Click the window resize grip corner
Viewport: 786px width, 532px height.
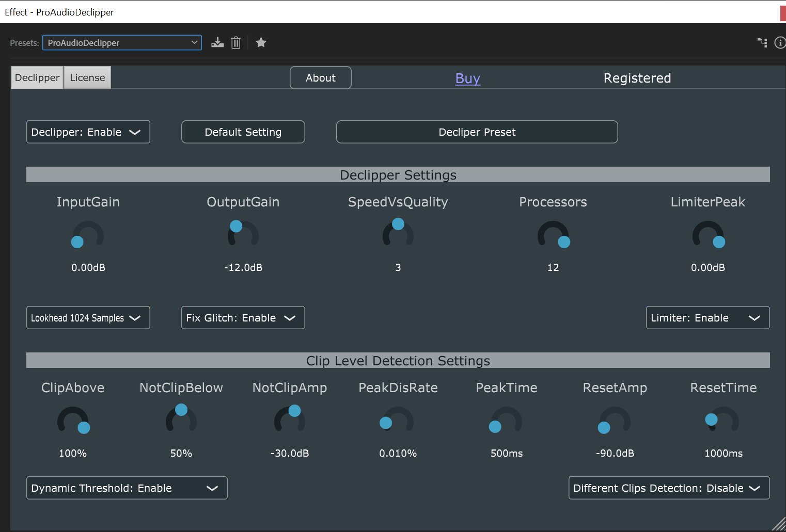779,524
